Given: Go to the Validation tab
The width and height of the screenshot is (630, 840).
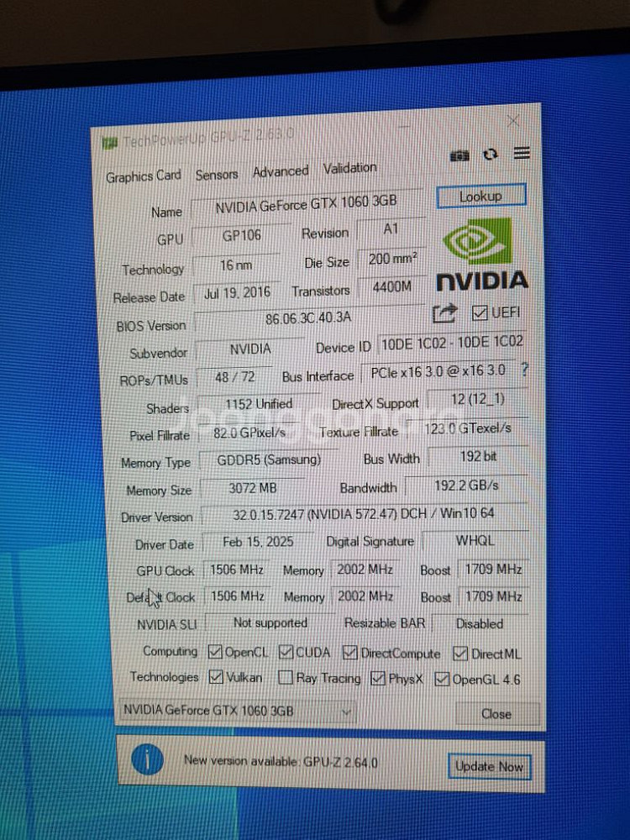Looking at the screenshot, I should coord(349,168).
